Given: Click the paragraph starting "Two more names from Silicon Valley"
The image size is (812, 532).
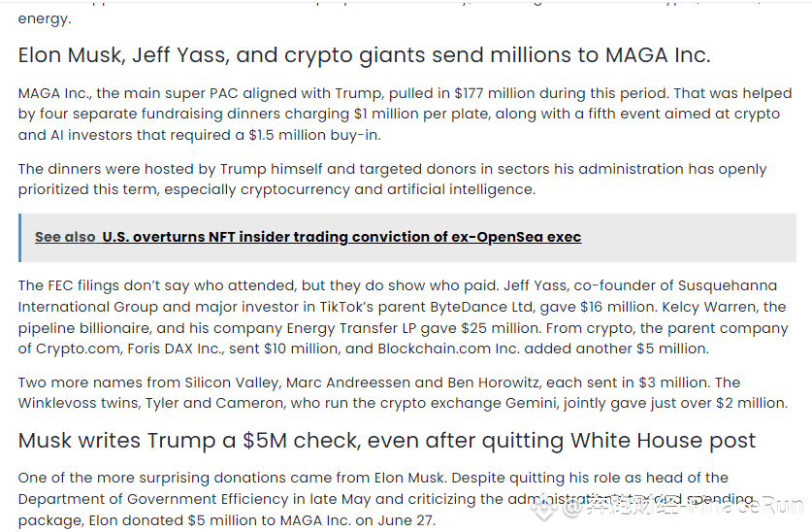Looking at the screenshot, I should click(403, 392).
